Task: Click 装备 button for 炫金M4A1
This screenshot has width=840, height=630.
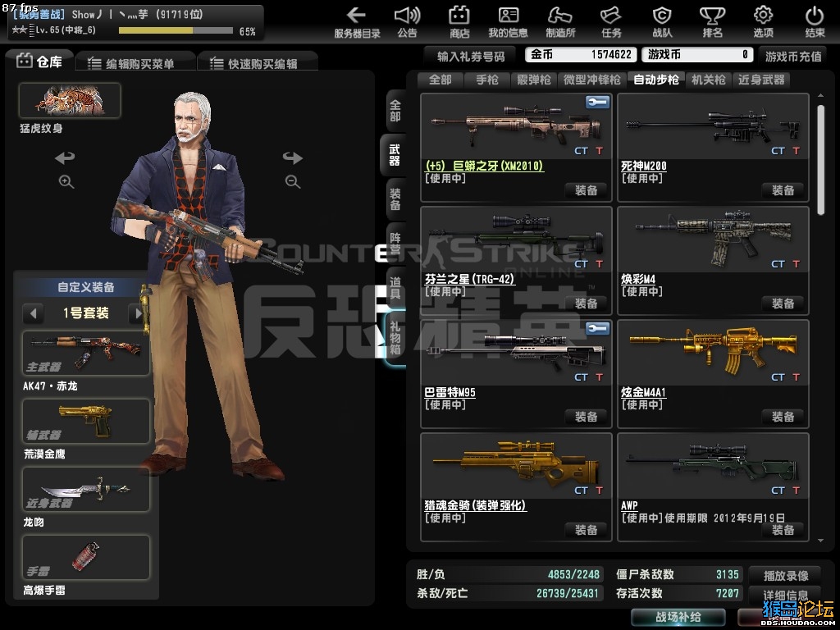Action: click(783, 417)
